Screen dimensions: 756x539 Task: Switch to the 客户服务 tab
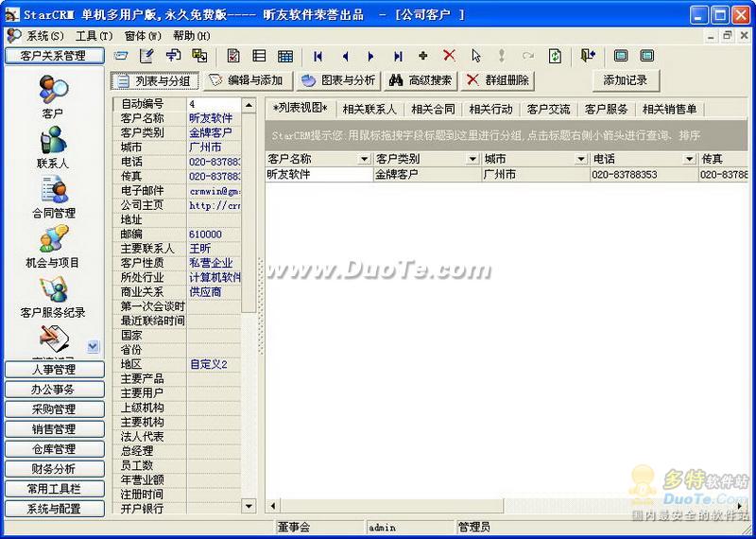point(606,110)
